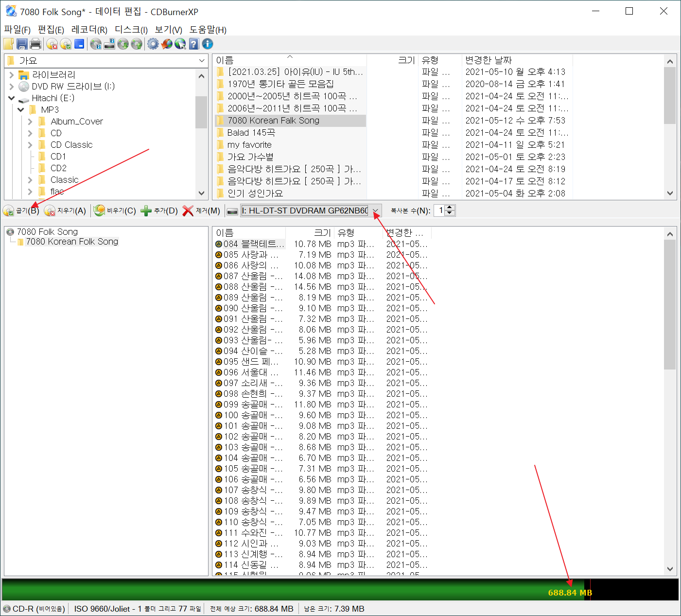Open the 편집(E) menu
Image resolution: width=681 pixels, height=616 pixels.
pos(51,30)
